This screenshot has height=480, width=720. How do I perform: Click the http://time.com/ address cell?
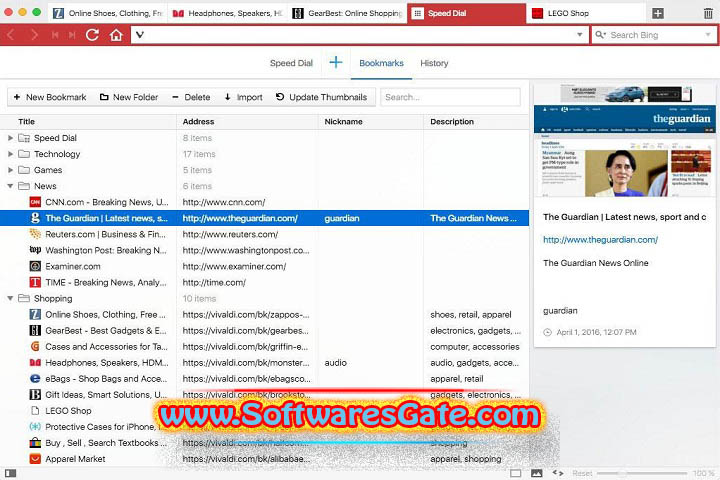tap(247, 282)
